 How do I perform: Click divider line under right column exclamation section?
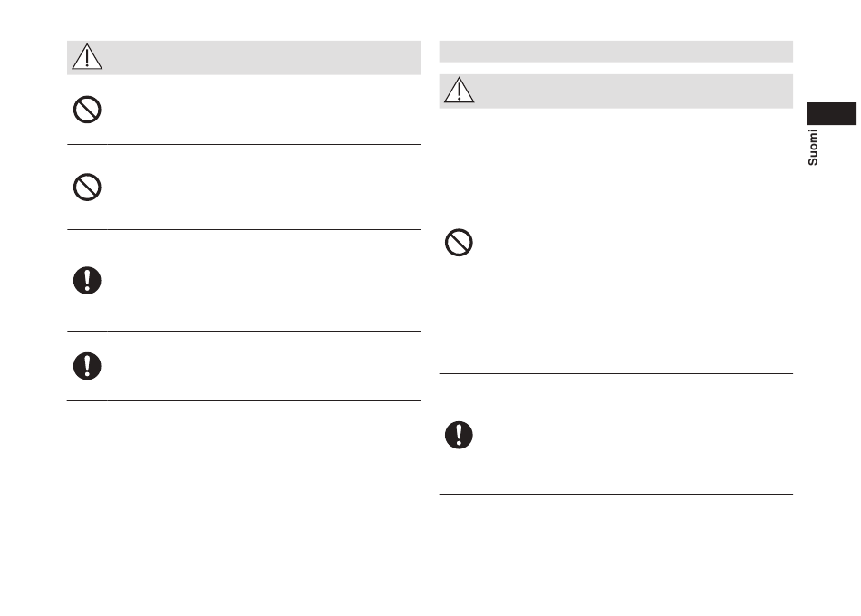[x=616, y=494]
